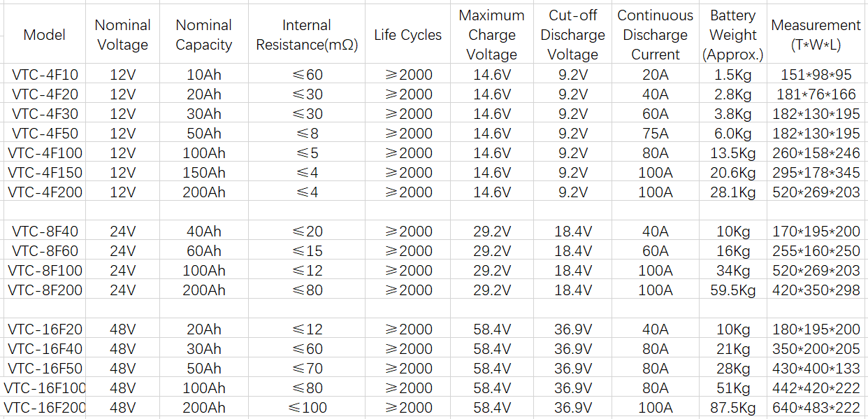Select the VTC-8F40 model cell
Screen dimensions: 868x419
click(45, 231)
